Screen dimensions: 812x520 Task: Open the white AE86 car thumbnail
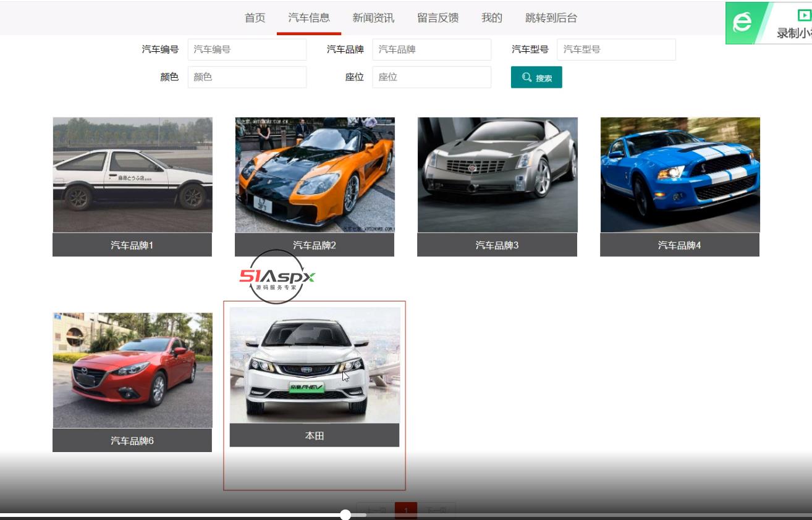(132, 175)
